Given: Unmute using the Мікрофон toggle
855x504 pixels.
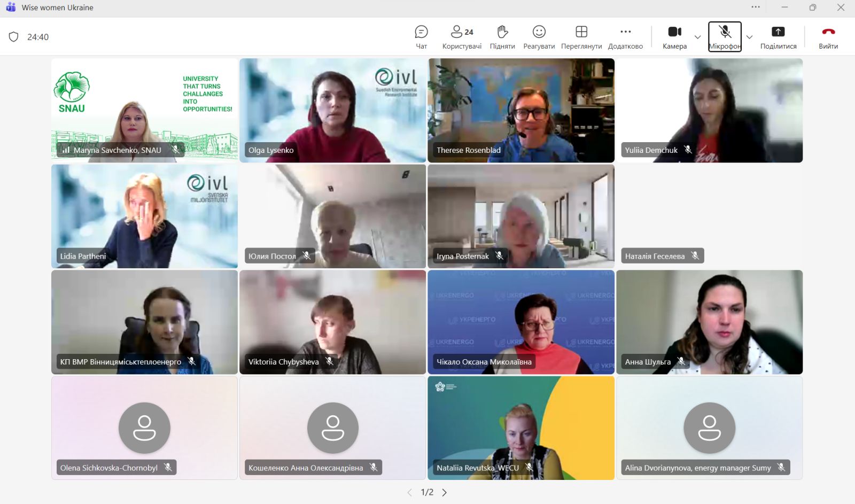Looking at the screenshot, I should click(725, 37).
